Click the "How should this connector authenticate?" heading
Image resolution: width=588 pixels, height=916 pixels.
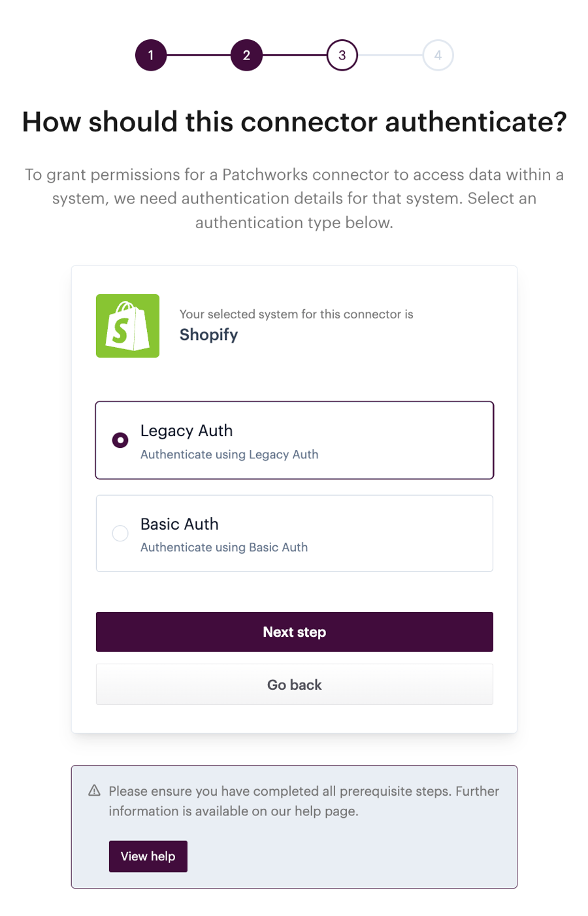tap(294, 122)
